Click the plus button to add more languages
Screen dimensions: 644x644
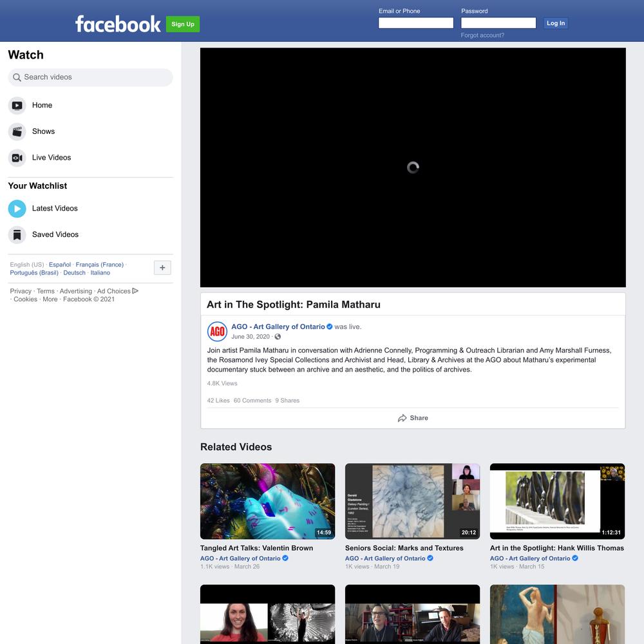coord(162,268)
